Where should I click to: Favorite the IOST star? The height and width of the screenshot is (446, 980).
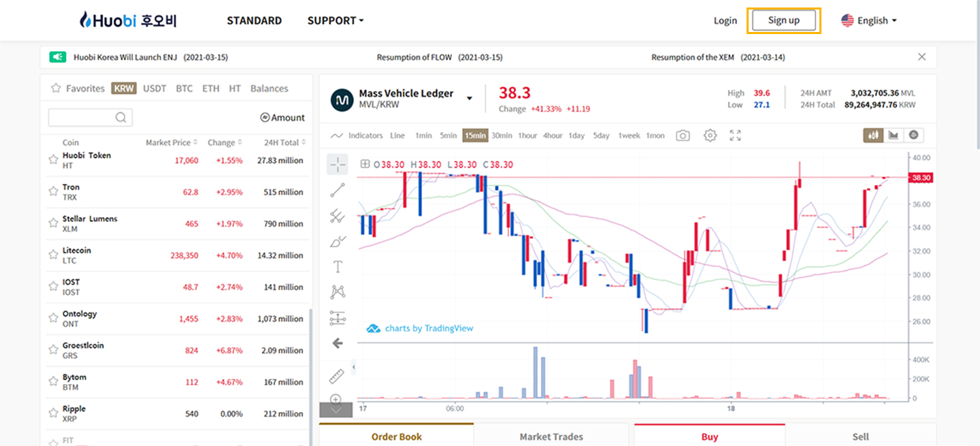(53, 287)
